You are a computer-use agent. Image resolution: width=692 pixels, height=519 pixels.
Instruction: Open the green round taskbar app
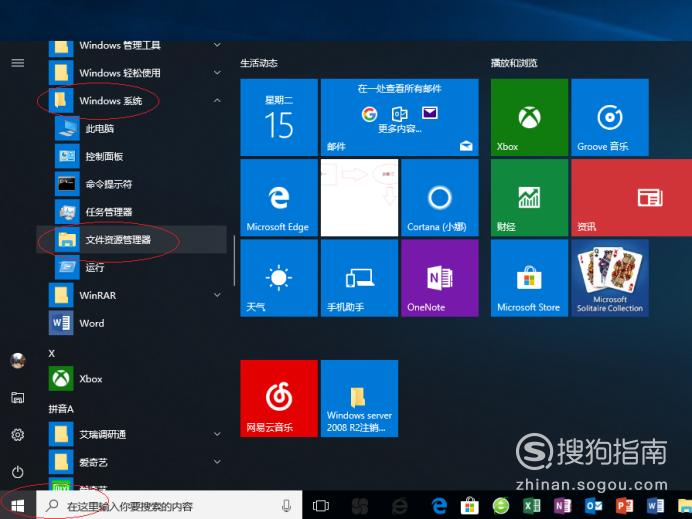500,506
